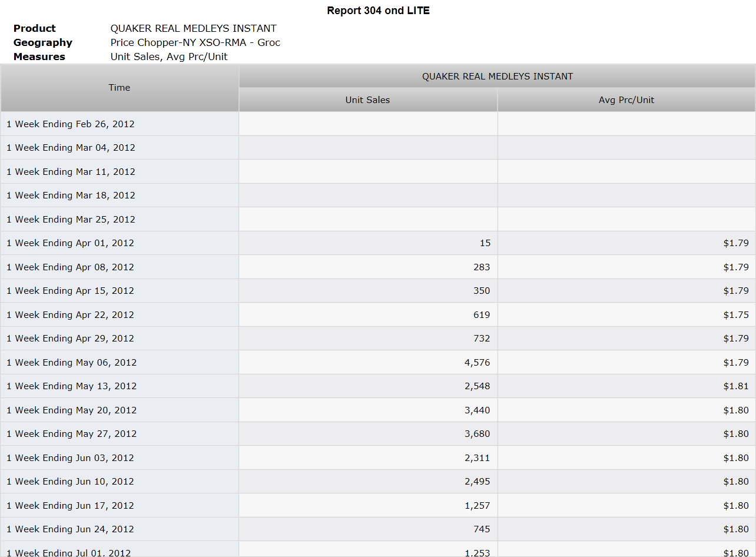The height and width of the screenshot is (557, 756).
Task: Click unit sales value 15
Action: tap(485, 243)
